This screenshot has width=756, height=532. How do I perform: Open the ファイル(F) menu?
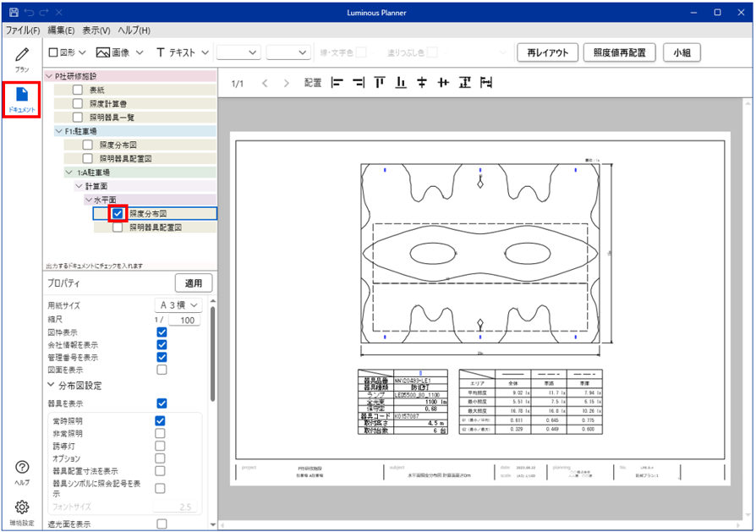[23, 30]
